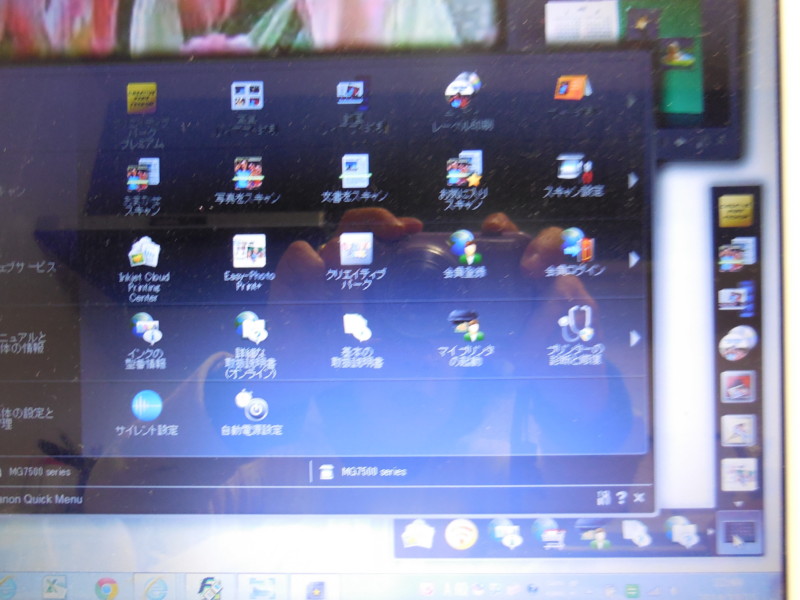Open サイレント設定 quiet settings
This screenshot has height=600, width=800.
[147, 406]
